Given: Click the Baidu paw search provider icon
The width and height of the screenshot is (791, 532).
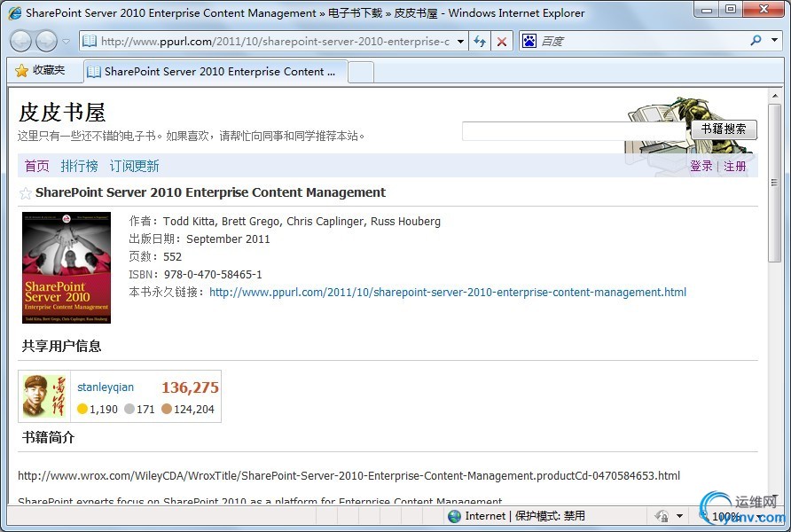Looking at the screenshot, I should click(x=529, y=41).
